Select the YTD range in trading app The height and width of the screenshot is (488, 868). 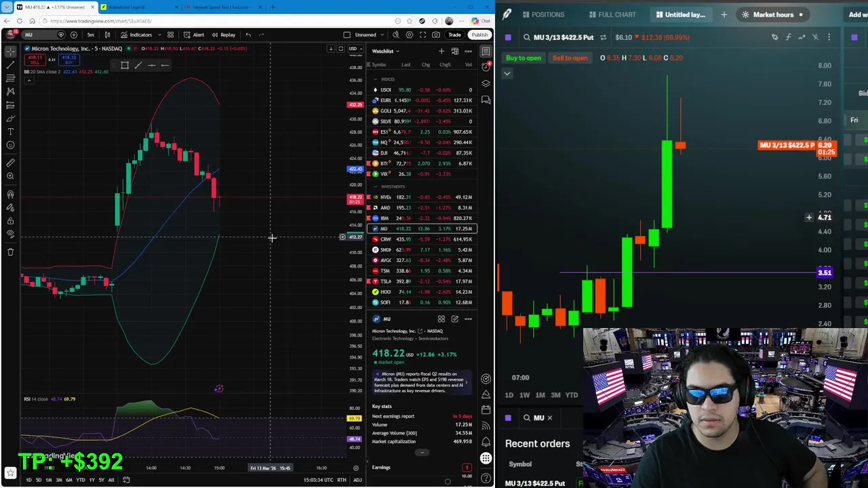[572, 395]
